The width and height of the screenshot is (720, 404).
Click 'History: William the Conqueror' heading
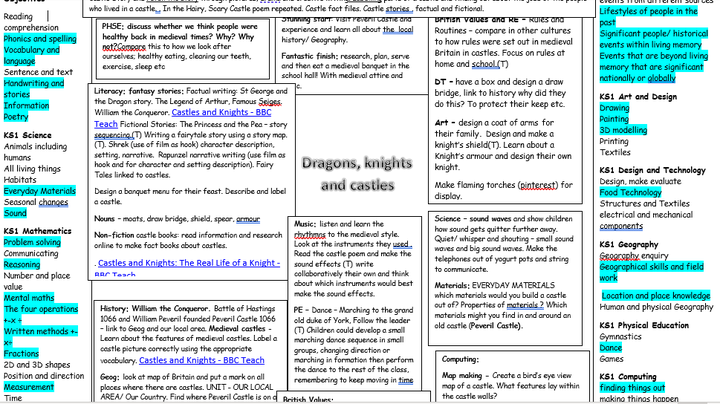154,309
